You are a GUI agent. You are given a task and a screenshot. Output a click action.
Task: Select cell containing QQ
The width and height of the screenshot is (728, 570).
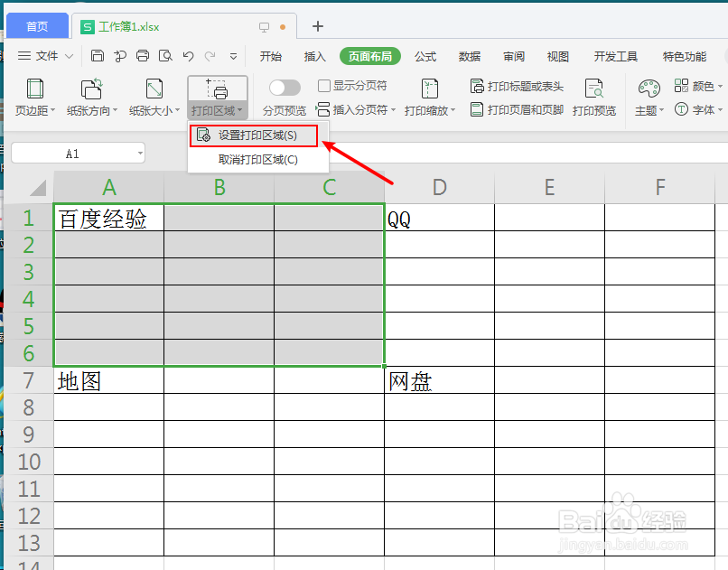(439, 218)
